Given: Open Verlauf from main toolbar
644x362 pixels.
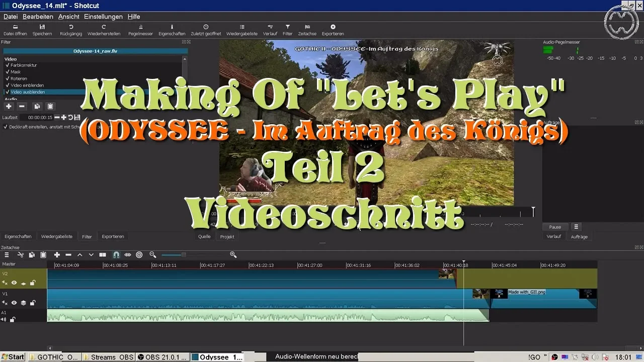Looking at the screenshot, I should pos(270,30).
